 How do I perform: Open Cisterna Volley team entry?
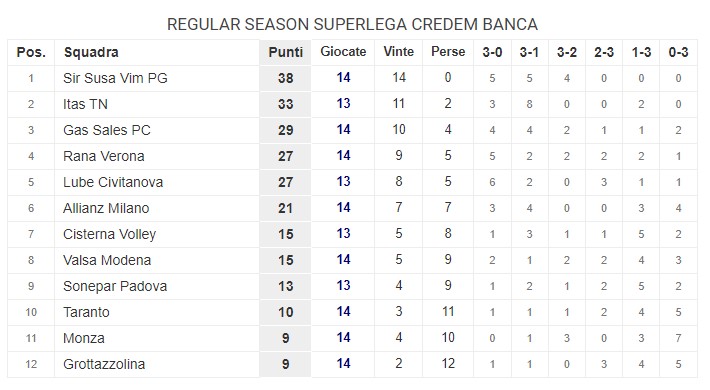point(109,234)
